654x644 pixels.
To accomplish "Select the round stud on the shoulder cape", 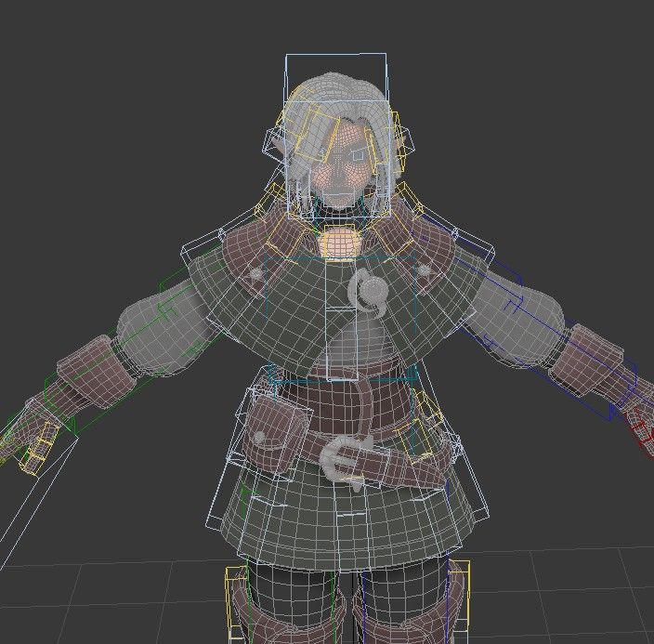I will pyautogui.click(x=256, y=273).
